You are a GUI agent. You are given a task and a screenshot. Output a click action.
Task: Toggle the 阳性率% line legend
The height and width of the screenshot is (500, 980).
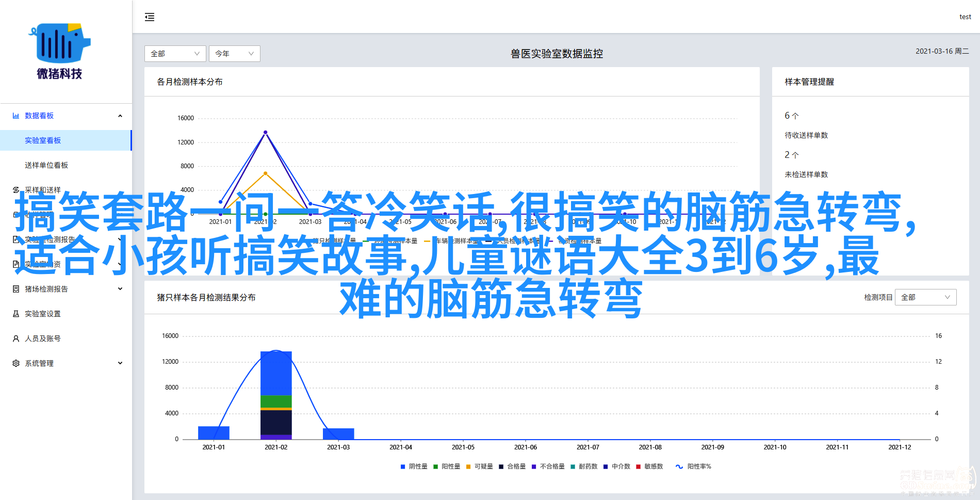point(693,466)
